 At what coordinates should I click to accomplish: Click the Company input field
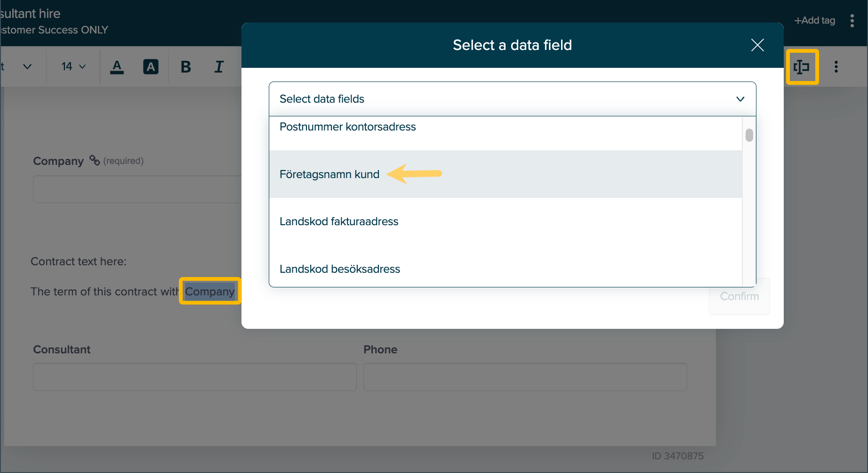(137, 189)
